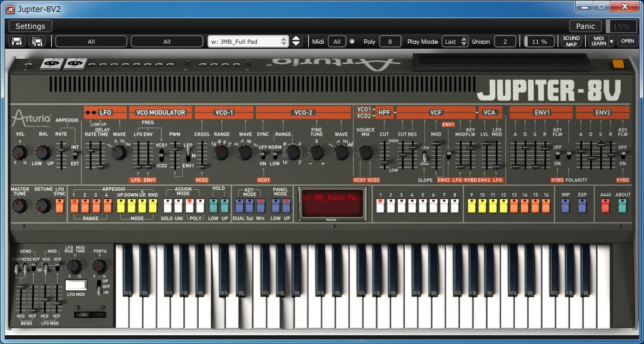
Task: Click the red PATCH display
Action: (x=332, y=203)
